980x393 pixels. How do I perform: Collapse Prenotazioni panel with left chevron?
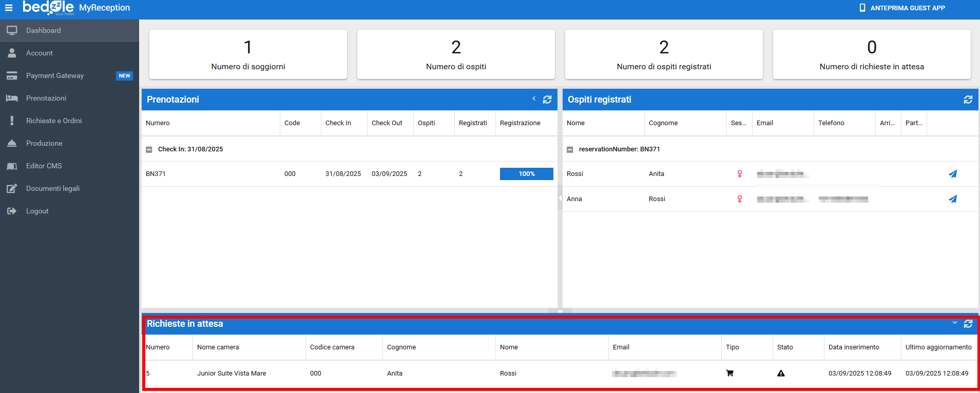[534, 99]
